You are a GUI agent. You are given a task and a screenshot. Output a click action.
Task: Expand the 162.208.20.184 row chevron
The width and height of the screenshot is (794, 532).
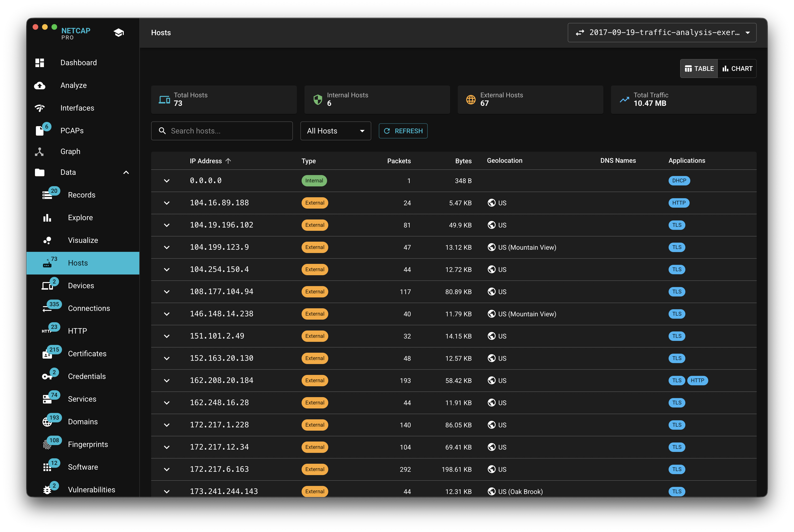point(166,381)
